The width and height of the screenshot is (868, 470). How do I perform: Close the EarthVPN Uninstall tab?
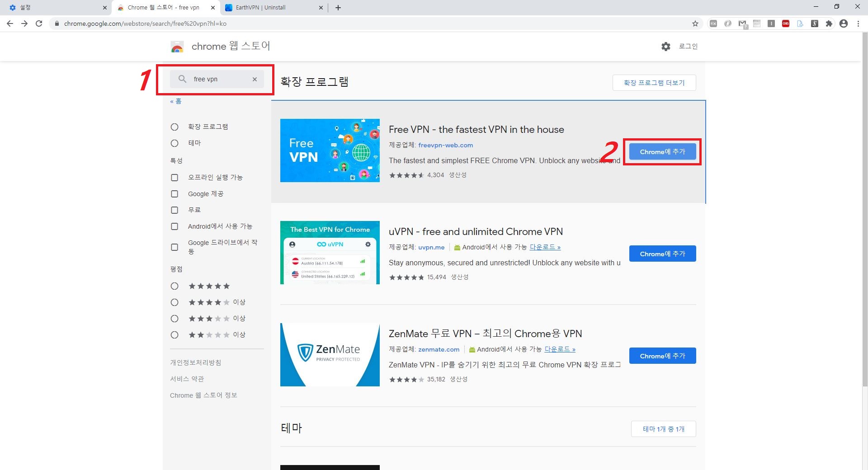point(321,8)
